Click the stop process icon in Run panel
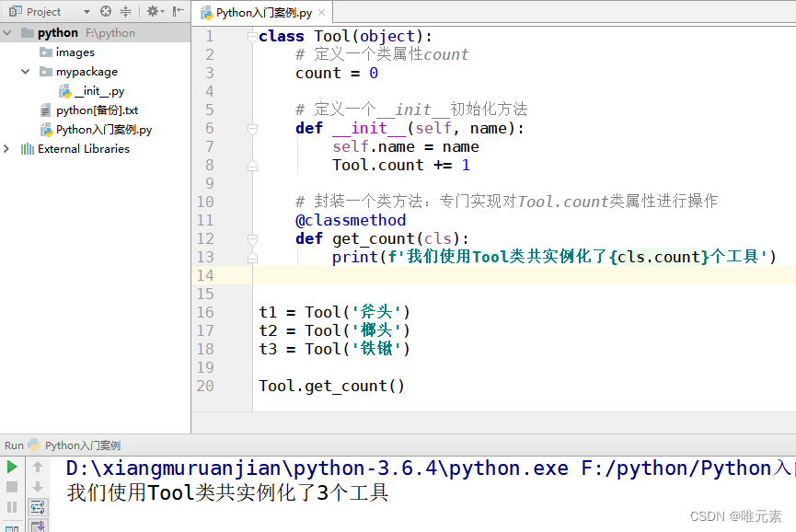Image resolution: width=796 pixels, height=532 pixels. [12, 488]
